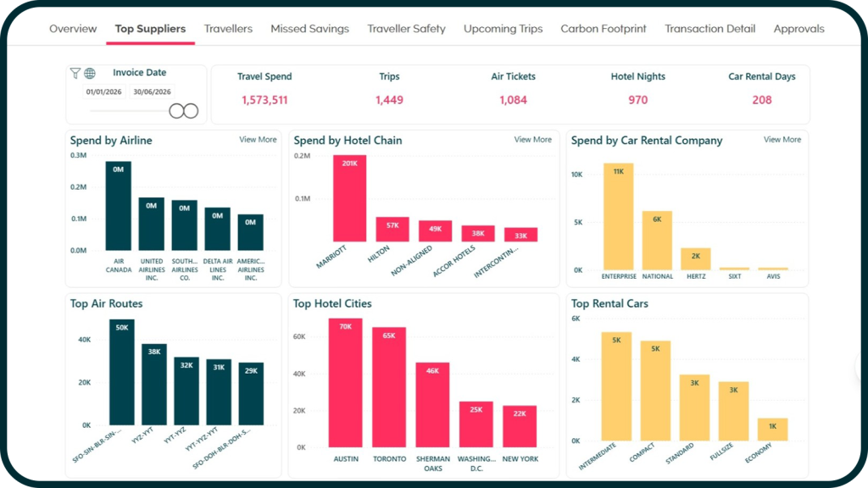Go to the Traveller Safety tab
This screenshot has height=488, width=868.
[406, 29]
